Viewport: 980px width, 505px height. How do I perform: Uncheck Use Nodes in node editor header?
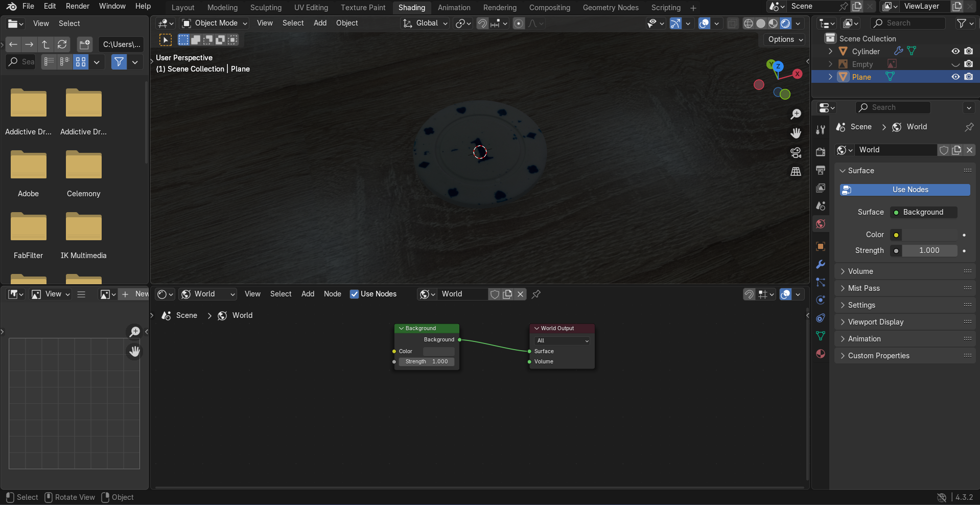click(354, 294)
